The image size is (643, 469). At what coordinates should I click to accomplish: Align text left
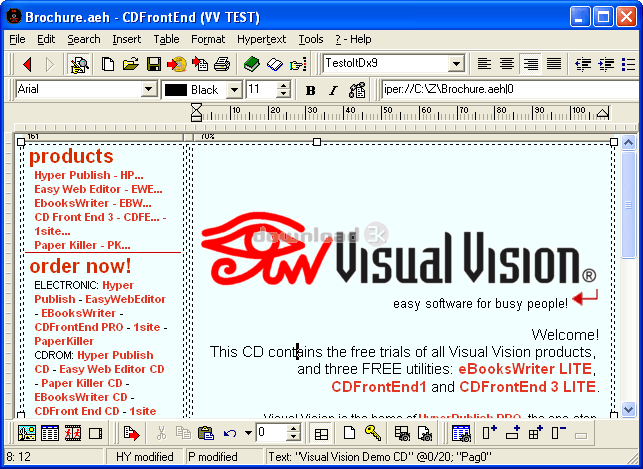tap(484, 64)
